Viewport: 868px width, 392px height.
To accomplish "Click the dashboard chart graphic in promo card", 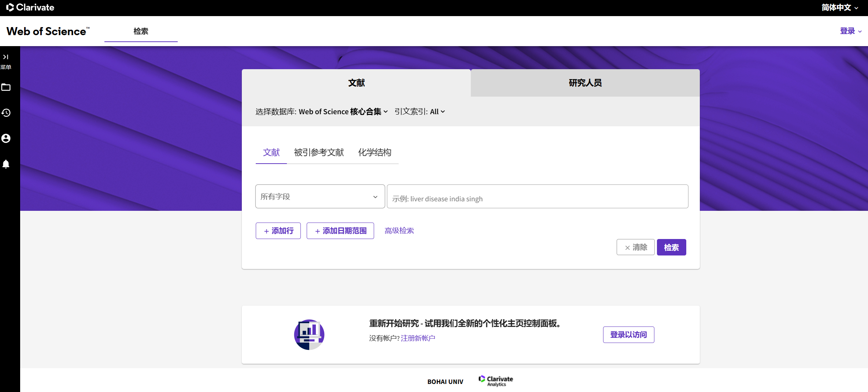I will pos(309,334).
